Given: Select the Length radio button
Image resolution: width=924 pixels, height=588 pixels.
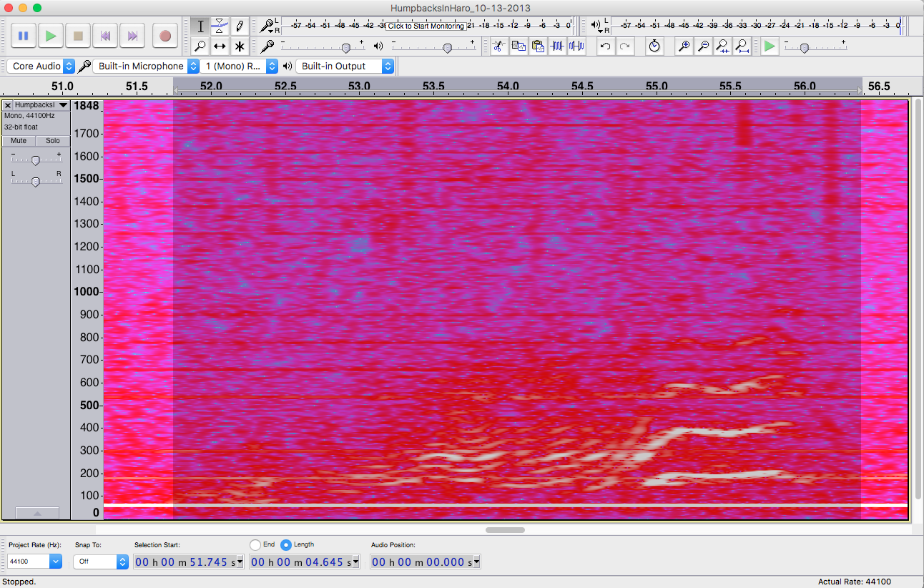Looking at the screenshot, I should pyautogui.click(x=286, y=544).
